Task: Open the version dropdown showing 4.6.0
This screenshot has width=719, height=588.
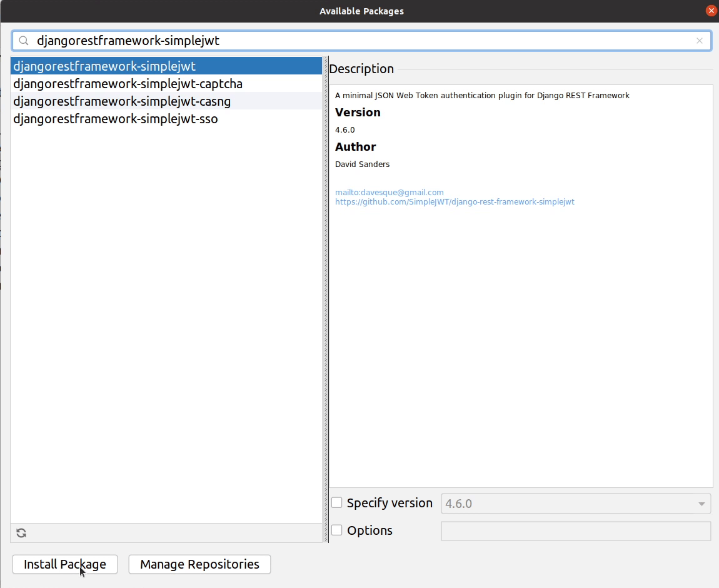Action: coord(575,503)
